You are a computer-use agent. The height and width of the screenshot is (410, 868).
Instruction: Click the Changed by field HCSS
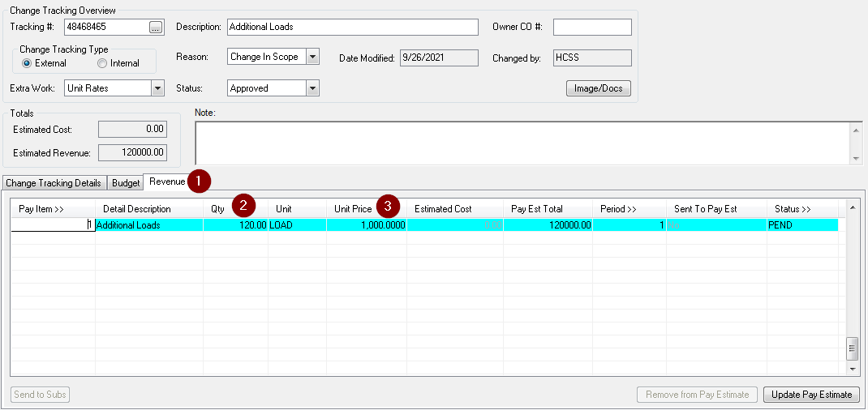click(x=591, y=58)
